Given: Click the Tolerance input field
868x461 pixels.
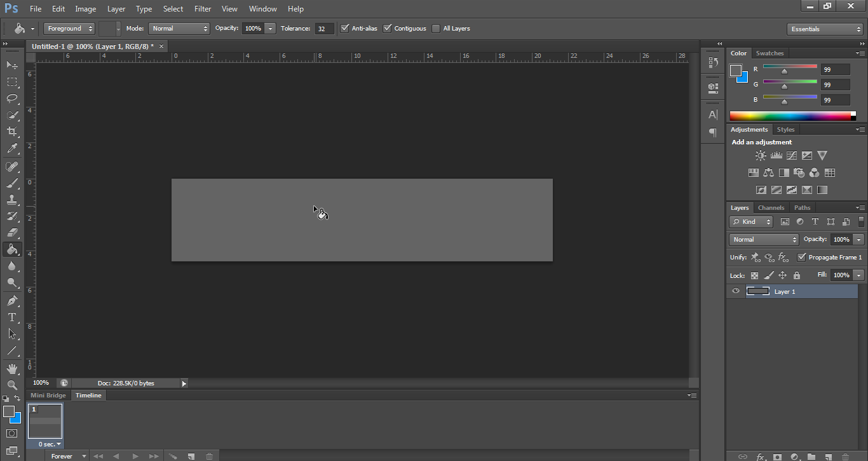Looking at the screenshot, I should (x=324, y=29).
